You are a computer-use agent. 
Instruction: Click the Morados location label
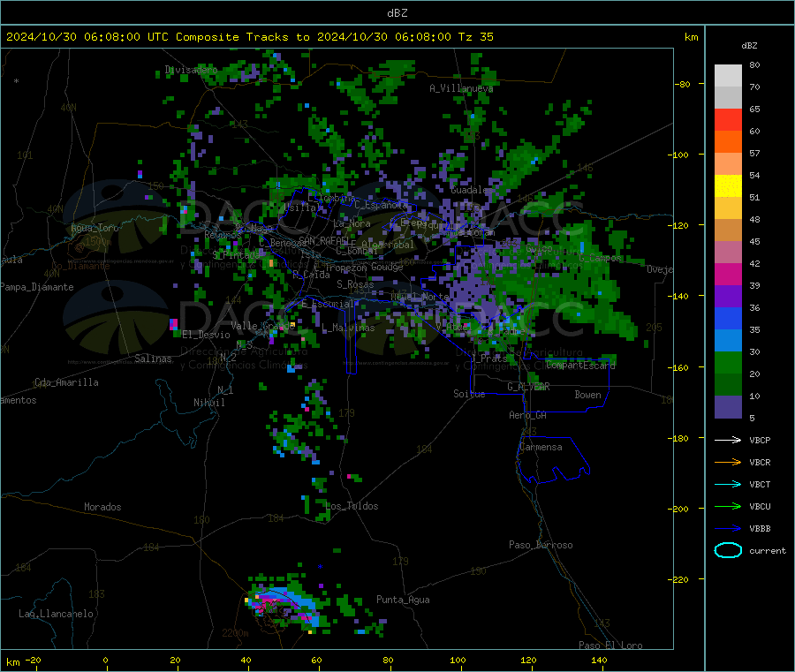[102, 507]
